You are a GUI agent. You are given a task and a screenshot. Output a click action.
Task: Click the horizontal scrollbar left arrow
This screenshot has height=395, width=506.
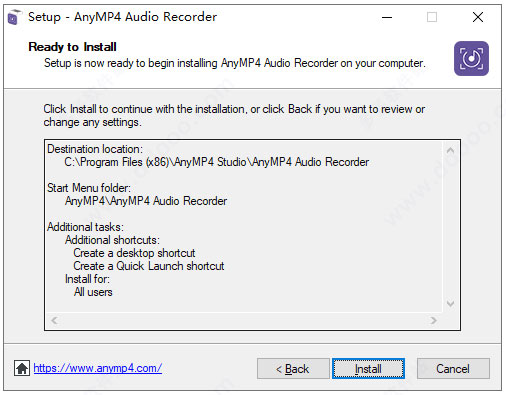tap(55, 320)
